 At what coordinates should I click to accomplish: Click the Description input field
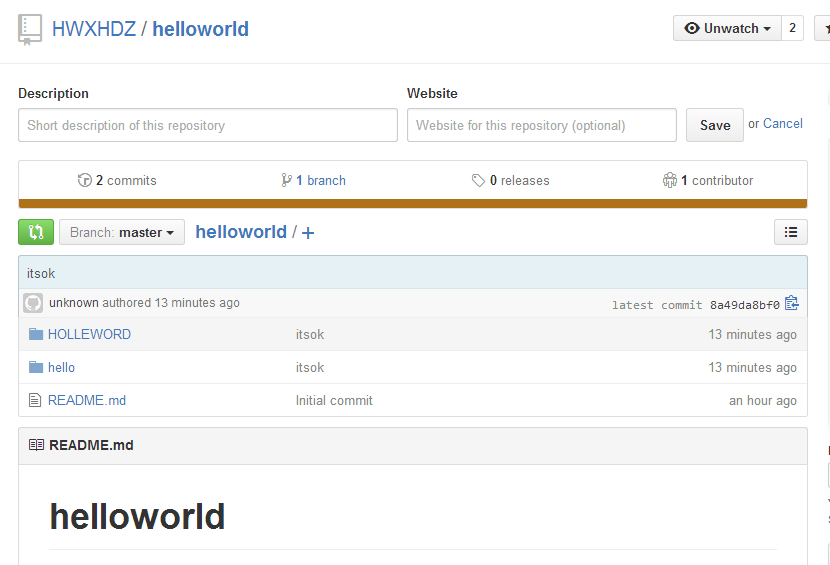click(x=208, y=125)
